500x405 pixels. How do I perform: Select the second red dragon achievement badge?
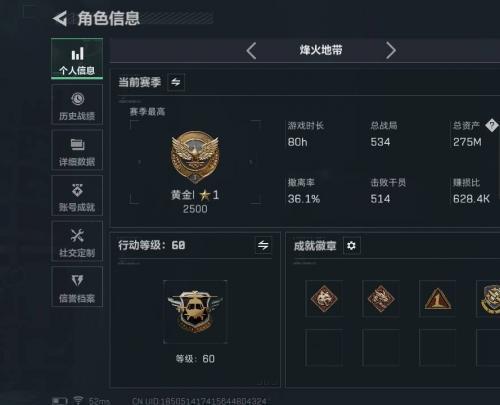tap(381, 298)
